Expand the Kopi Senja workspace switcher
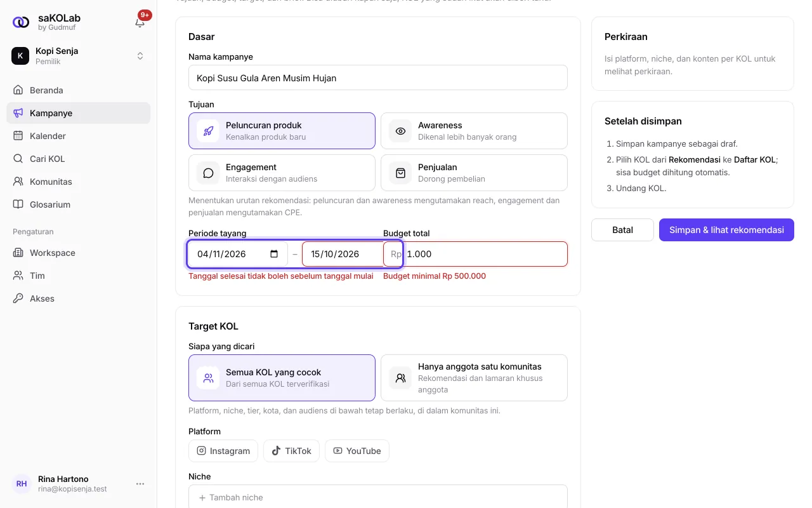Viewport: 812px width, 508px height. [79, 56]
